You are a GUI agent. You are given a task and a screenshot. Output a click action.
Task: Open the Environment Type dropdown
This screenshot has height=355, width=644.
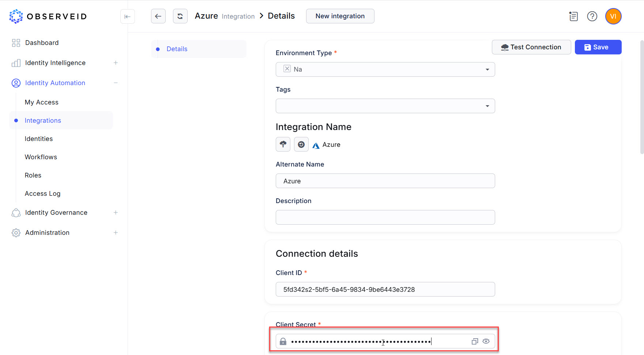[x=487, y=69]
